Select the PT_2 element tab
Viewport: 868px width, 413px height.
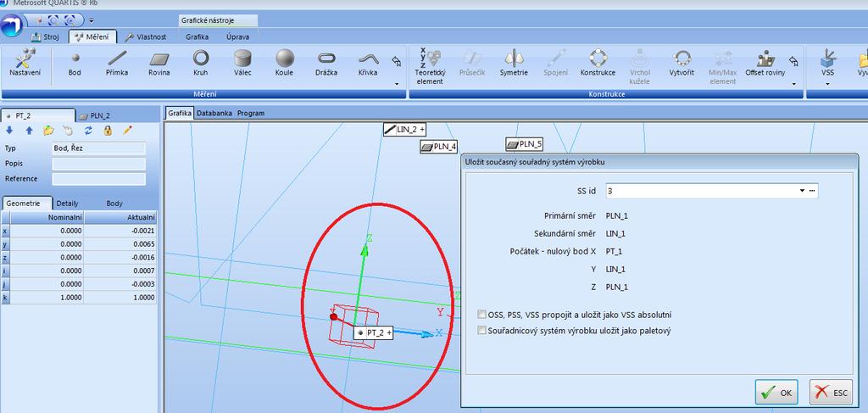[x=37, y=115]
